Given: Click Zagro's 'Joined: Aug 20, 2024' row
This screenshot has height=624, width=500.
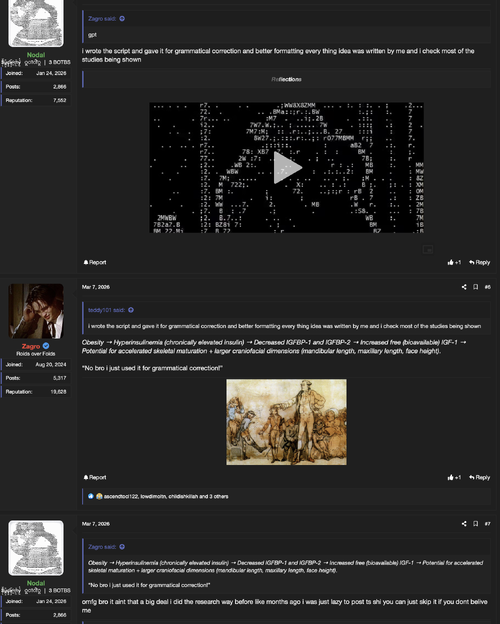Looking at the screenshot, I should [x=36, y=365].
